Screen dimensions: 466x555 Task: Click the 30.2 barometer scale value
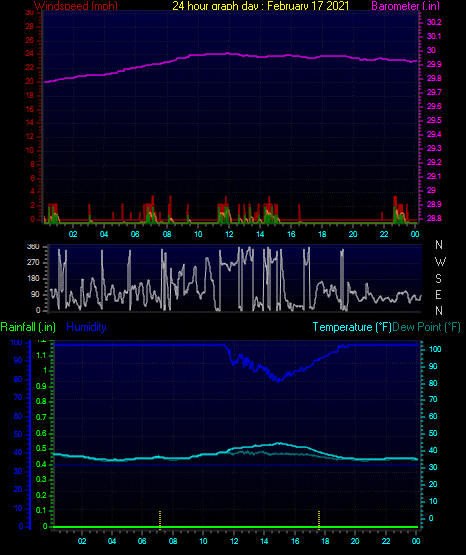[434, 22]
